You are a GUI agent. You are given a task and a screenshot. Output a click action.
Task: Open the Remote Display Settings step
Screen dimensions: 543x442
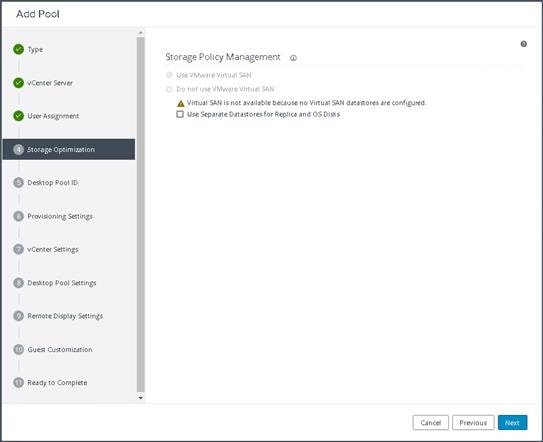coord(65,316)
